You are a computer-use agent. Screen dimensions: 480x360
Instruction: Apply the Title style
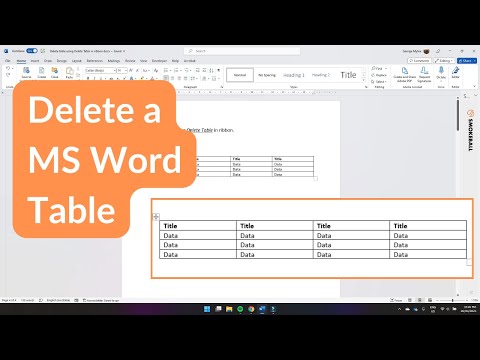tap(348, 75)
